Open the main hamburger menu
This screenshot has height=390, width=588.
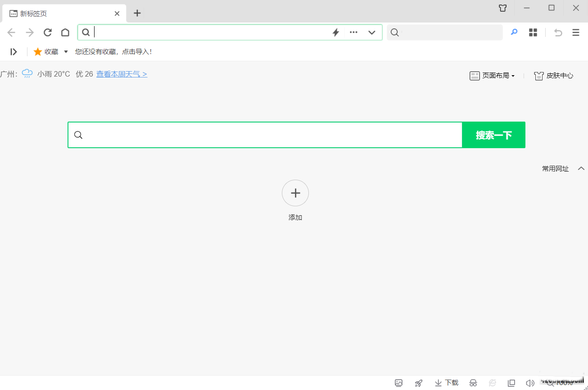pos(576,32)
